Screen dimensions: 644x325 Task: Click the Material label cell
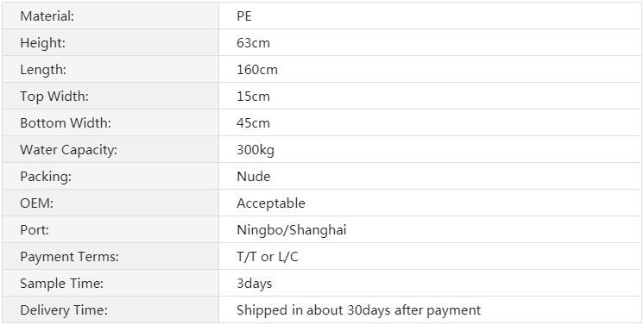tap(110, 16)
